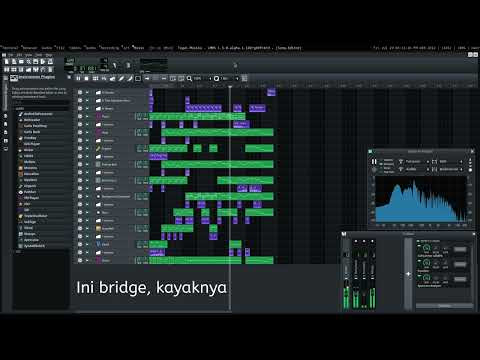Toggle proportional snap in Song Editor
The image size is (480, 360).
(245, 79)
